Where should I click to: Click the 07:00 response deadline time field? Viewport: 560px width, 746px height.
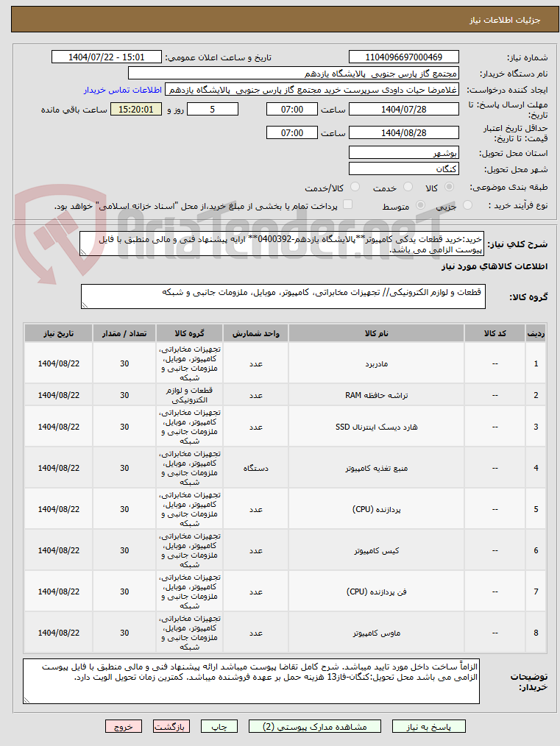pyautogui.click(x=291, y=110)
